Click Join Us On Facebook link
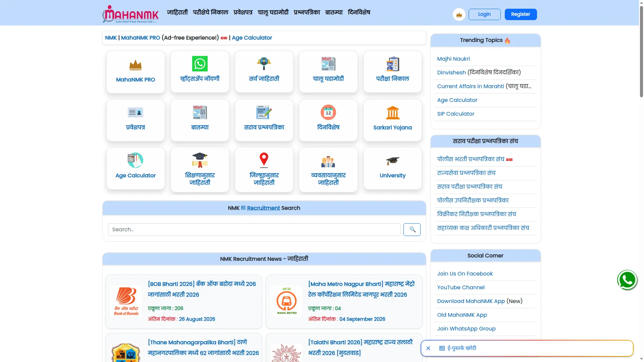The image size is (644, 362). pyautogui.click(x=465, y=274)
